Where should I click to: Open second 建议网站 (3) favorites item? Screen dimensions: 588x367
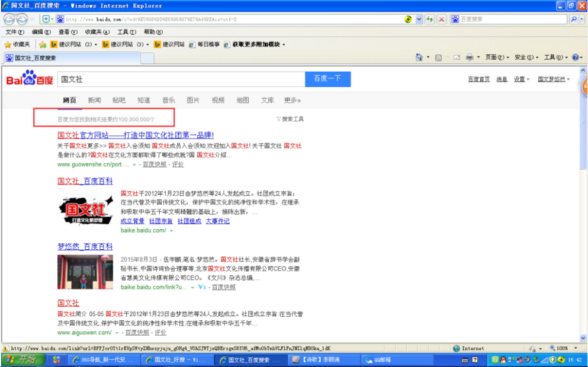(126, 44)
